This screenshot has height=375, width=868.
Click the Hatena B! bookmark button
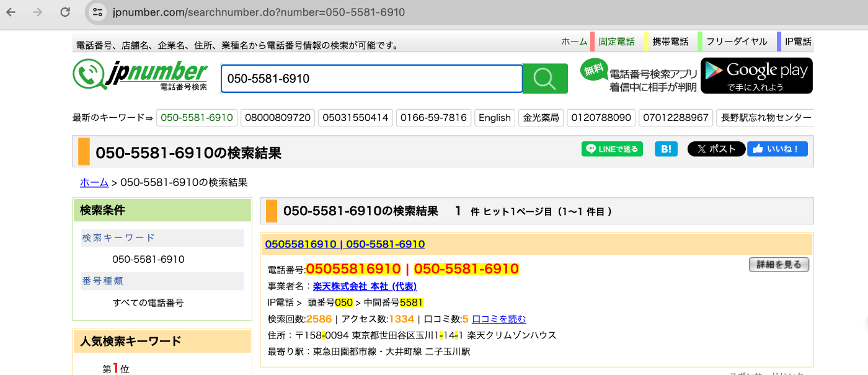click(x=666, y=149)
